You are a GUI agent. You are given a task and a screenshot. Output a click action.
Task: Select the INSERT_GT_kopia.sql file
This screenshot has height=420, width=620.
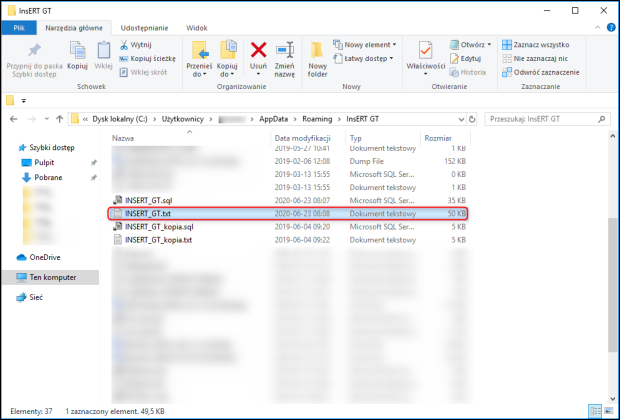(288, 227)
